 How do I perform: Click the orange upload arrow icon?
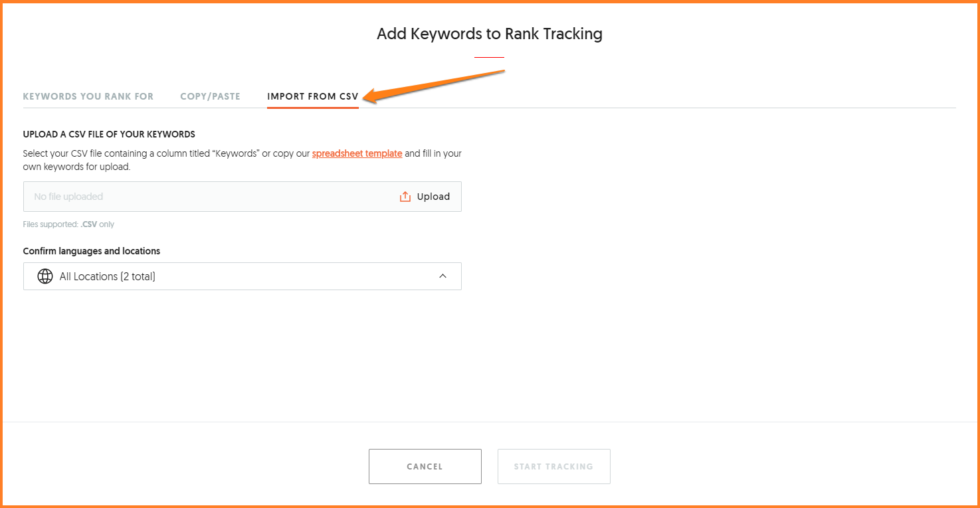tap(405, 197)
